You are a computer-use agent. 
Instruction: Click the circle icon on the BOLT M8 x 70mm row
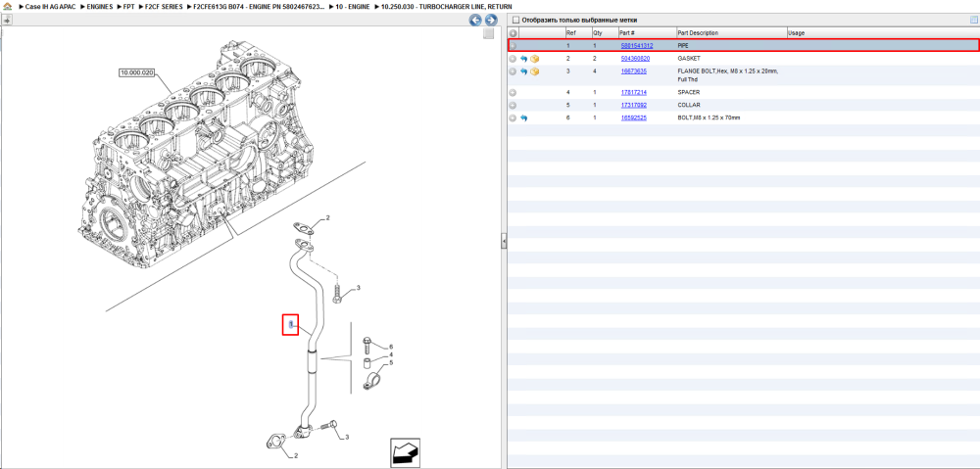pyautogui.click(x=513, y=118)
